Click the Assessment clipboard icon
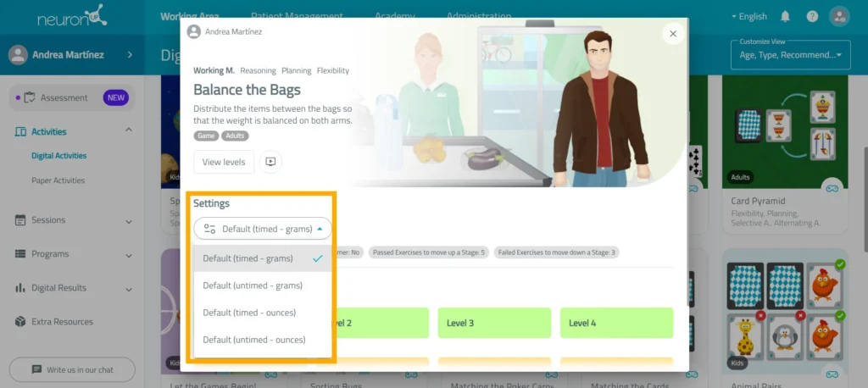 tap(30, 98)
